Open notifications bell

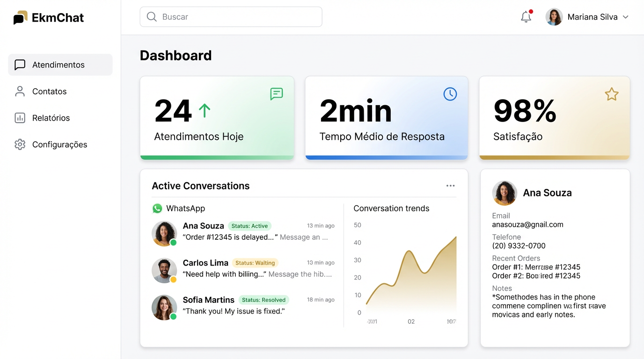coord(526,17)
